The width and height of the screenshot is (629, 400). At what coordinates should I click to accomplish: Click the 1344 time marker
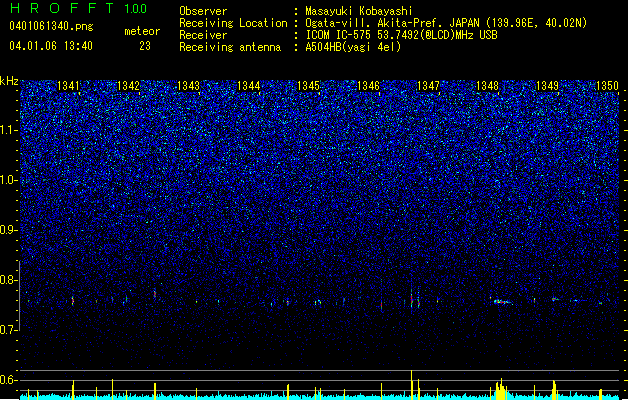point(249,86)
